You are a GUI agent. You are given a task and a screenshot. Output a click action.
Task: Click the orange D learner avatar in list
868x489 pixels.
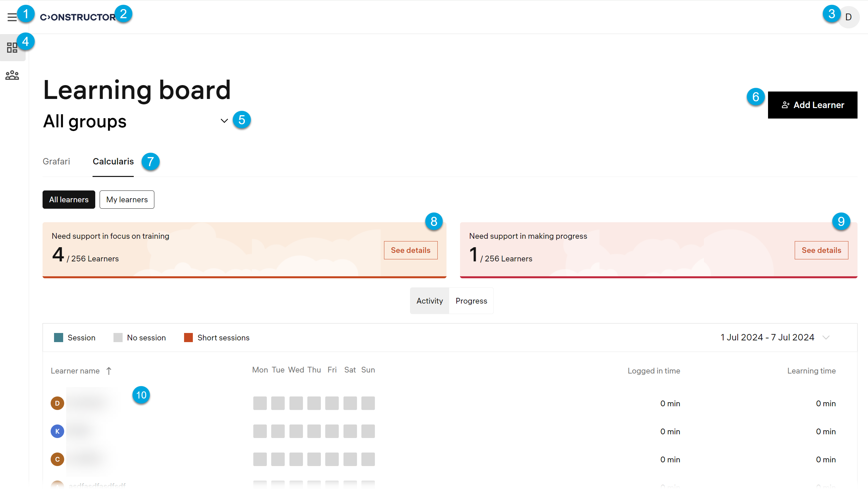click(57, 403)
